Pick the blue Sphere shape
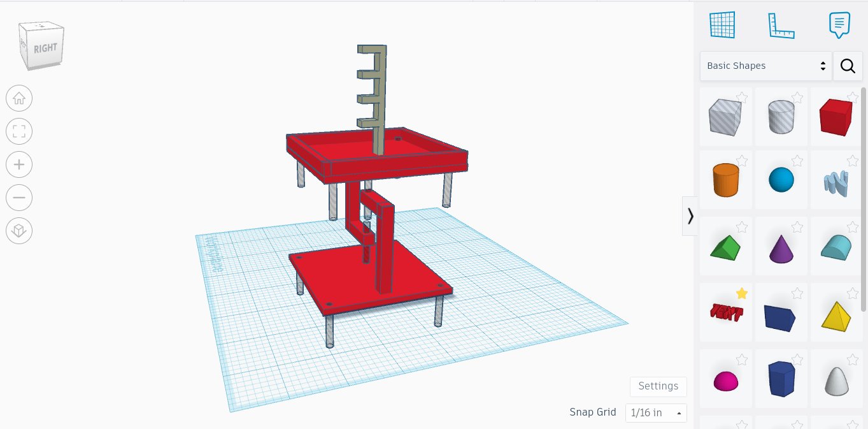This screenshot has height=429, width=868. click(781, 180)
